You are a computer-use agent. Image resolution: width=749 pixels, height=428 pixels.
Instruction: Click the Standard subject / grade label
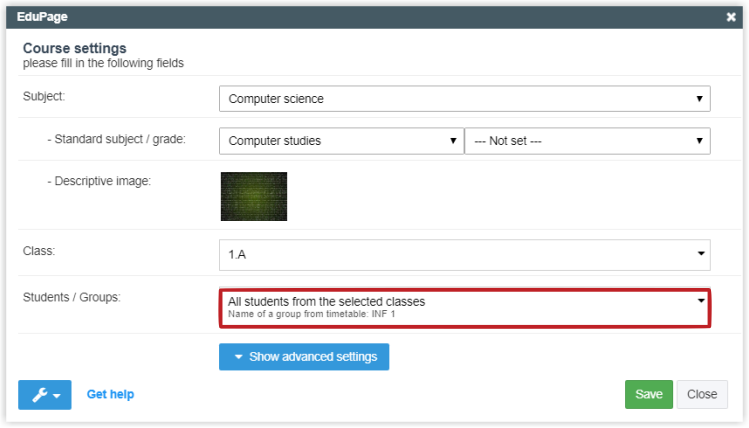pyautogui.click(x=116, y=139)
